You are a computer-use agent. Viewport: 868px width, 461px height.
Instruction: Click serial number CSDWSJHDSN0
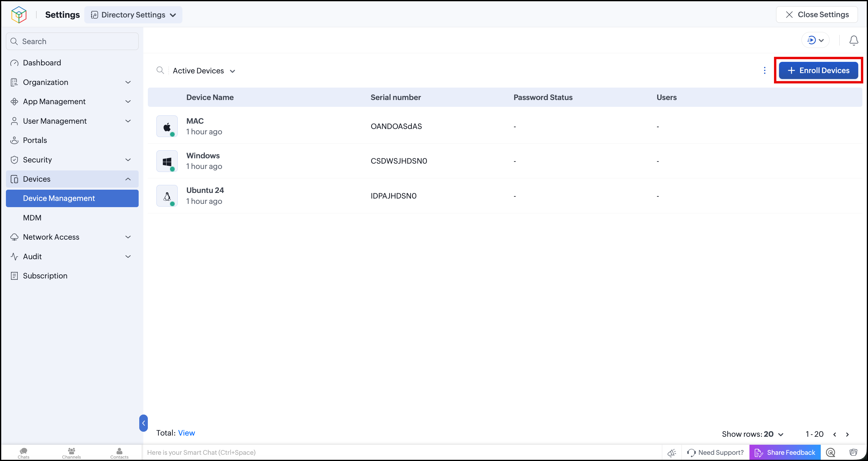click(x=399, y=161)
